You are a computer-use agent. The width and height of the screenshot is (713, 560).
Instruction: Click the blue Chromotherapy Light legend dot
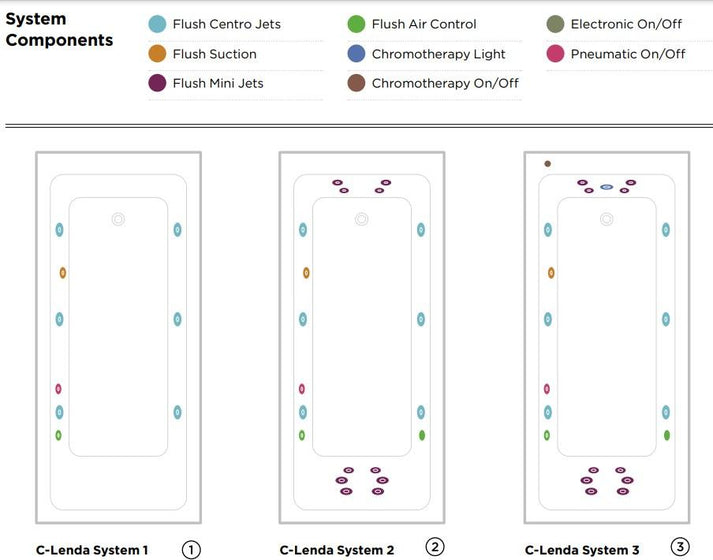tap(356, 54)
